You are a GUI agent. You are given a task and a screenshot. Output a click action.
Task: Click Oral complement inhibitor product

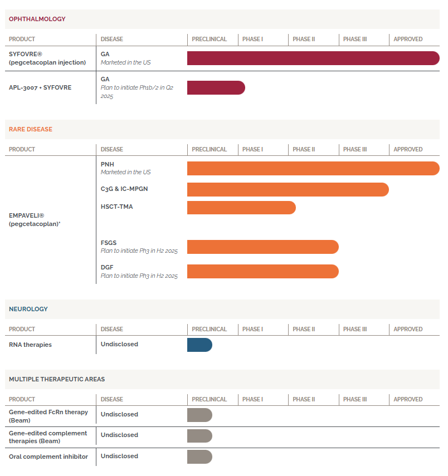[48, 457]
